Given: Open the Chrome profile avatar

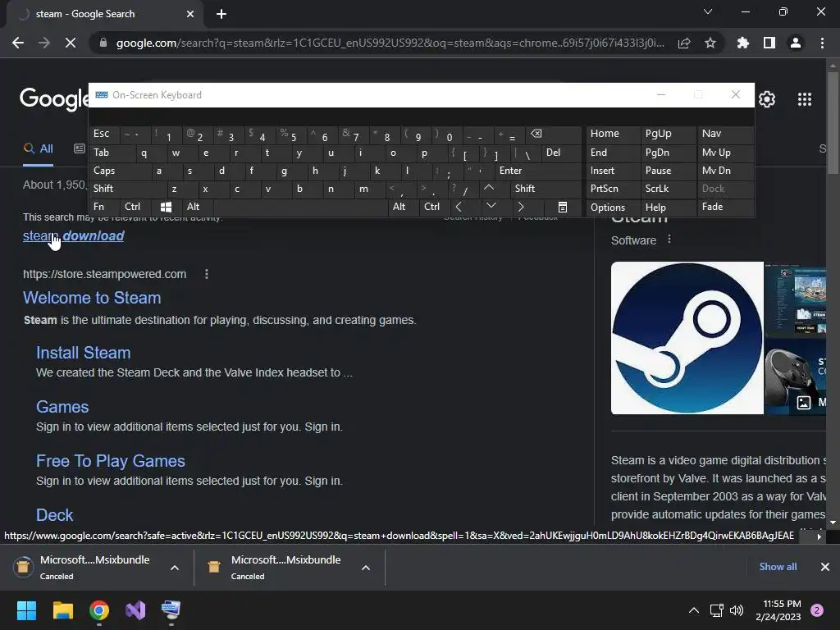Looking at the screenshot, I should (796, 43).
